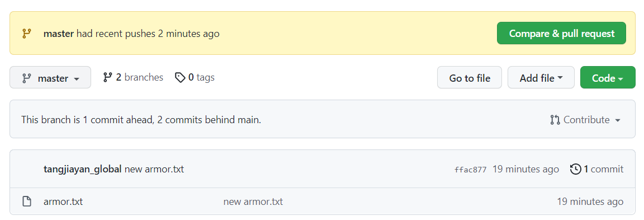This screenshot has height=220, width=644.
Task: Click the branch icon beside 2 branches
Action: pyautogui.click(x=107, y=77)
